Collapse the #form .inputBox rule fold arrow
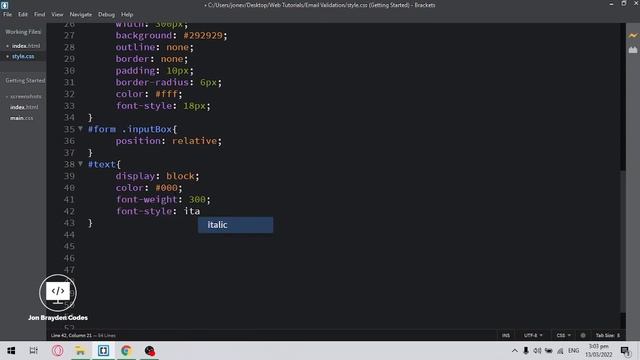The width and height of the screenshot is (640, 360). click(80, 129)
